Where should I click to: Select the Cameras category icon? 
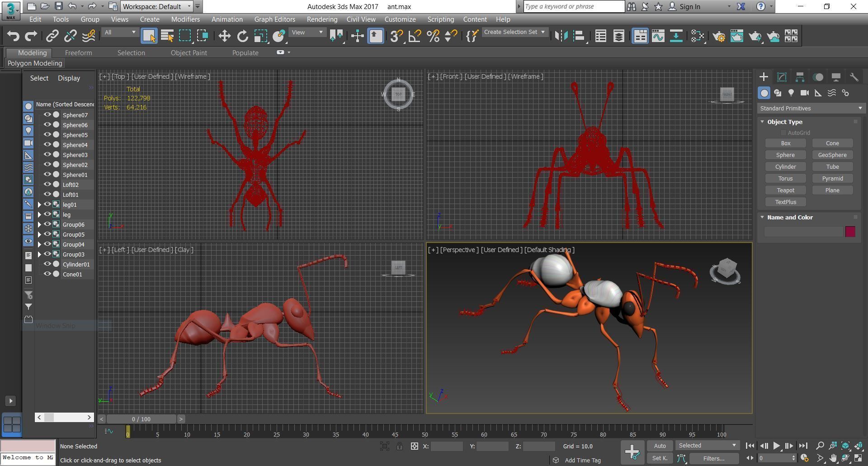pyautogui.click(x=805, y=93)
